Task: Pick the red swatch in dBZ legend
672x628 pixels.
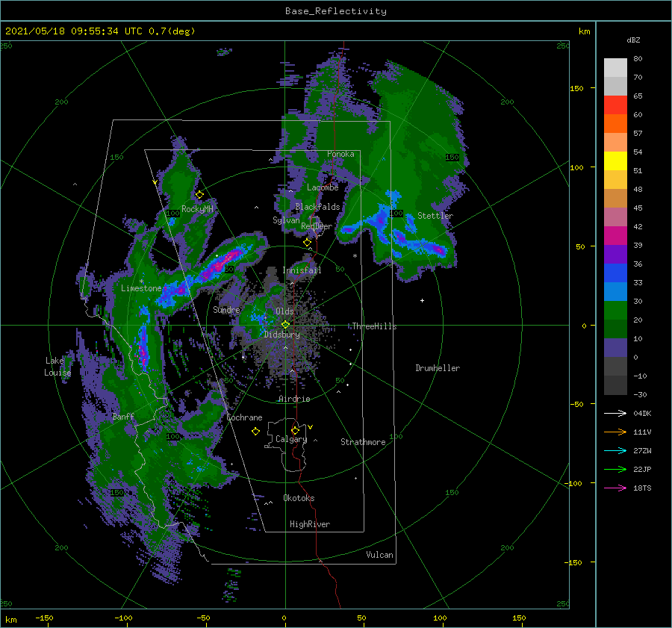Action: [x=615, y=105]
